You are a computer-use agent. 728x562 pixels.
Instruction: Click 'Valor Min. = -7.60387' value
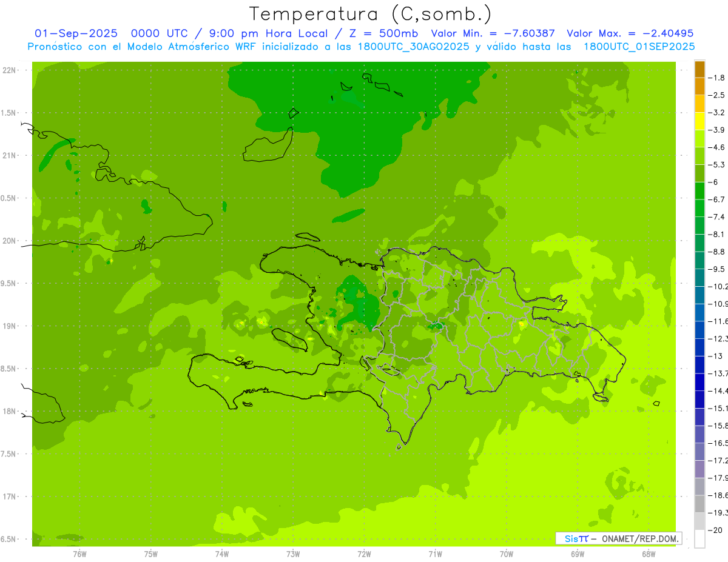coord(493,33)
